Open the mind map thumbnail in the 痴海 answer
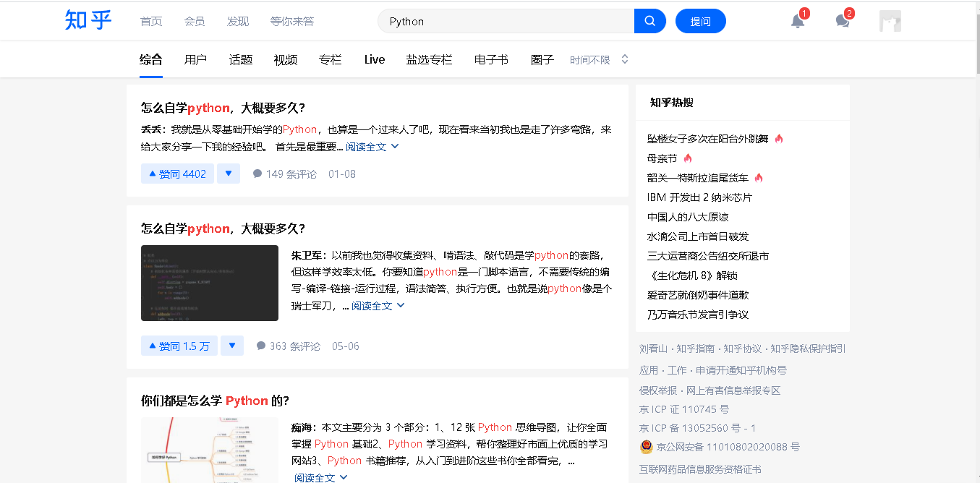 (210, 450)
